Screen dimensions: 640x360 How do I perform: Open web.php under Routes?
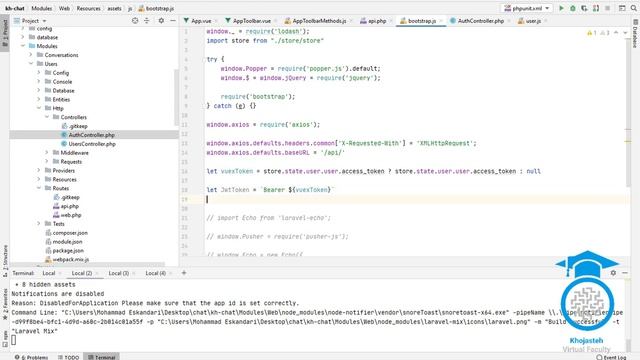pyautogui.click(x=71, y=215)
